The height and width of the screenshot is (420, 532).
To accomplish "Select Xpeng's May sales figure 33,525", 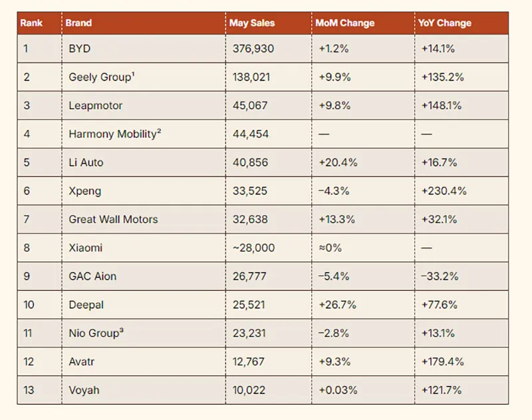I will tap(250, 191).
